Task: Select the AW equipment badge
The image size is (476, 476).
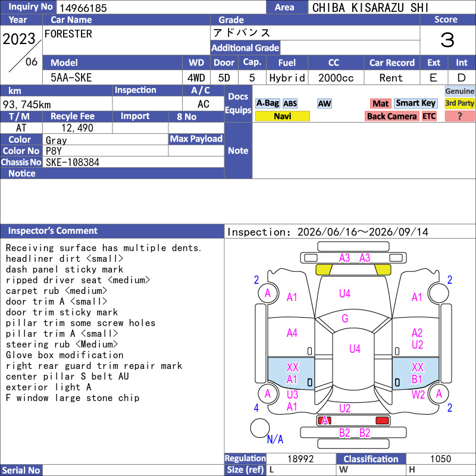Action: [x=324, y=104]
